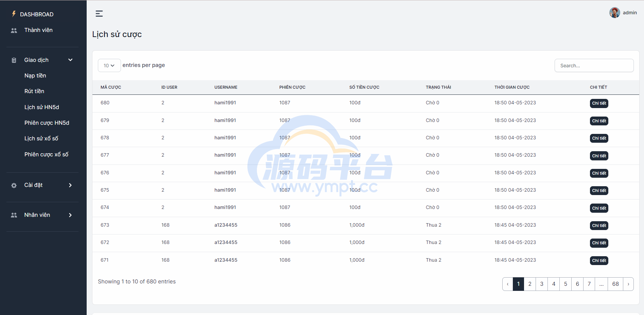Click the lightning bolt Dashboard icon
The image size is (644, 315).
point(14,14)
